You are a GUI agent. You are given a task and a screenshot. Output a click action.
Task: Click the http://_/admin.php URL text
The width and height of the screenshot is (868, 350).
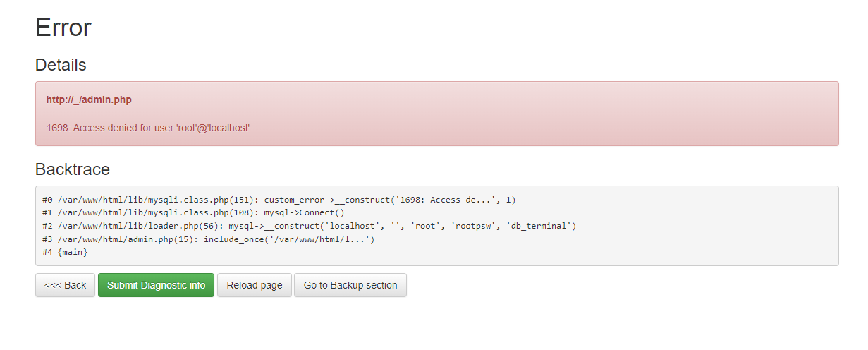(x=89, y=99)
